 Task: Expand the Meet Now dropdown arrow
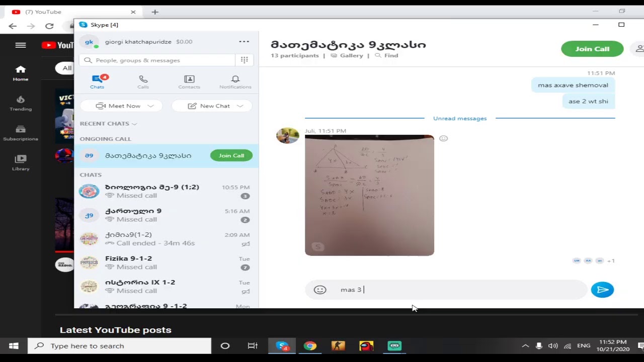coord(150,106)
